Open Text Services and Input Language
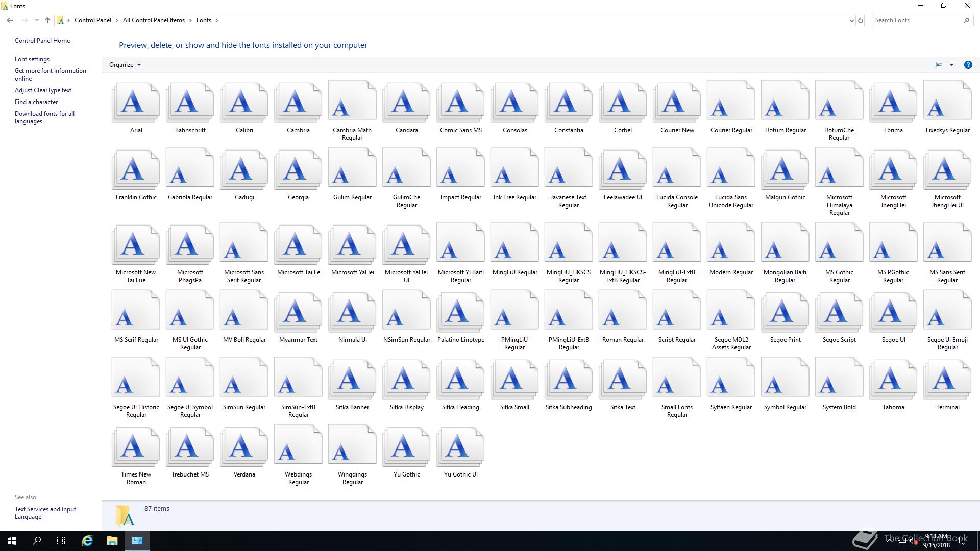The height and width of the screenshot is (551, 980). click(45, 513)
